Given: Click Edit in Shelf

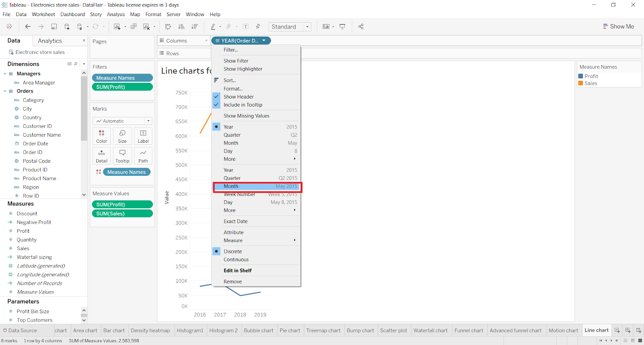Looking at the screenshot, I should 256,271.
